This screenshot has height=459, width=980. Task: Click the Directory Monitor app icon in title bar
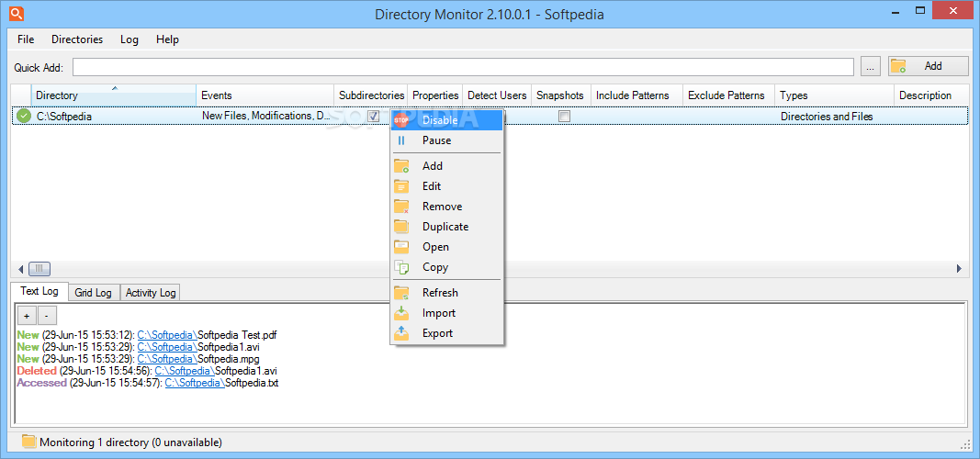click(17, 13)
